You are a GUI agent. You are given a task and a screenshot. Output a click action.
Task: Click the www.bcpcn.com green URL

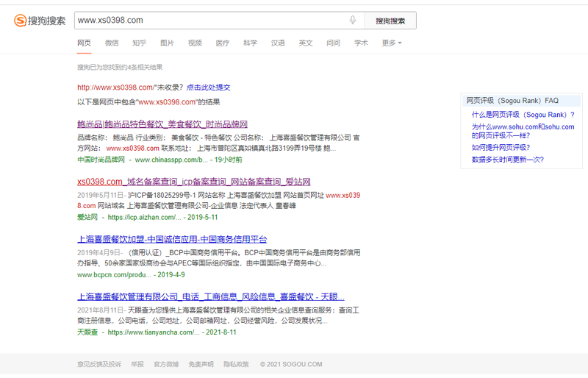point(114,275)
